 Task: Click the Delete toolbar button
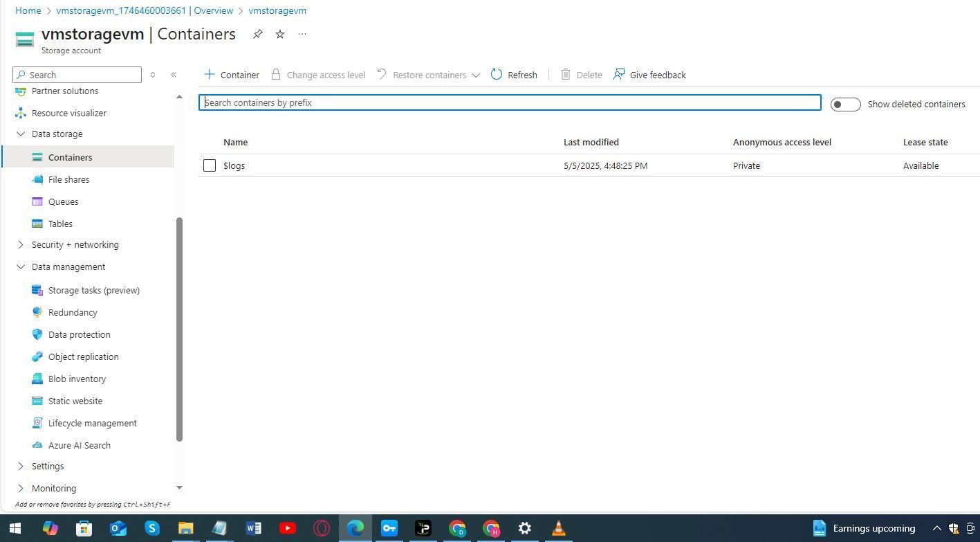click(581, 75)
